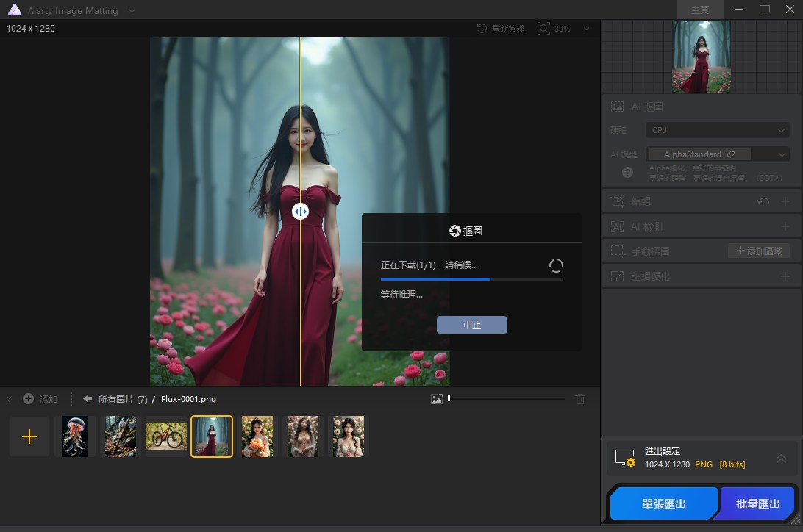Click the trash delete icon
Screen dimensions: 803x532
[x=579, y=399]
